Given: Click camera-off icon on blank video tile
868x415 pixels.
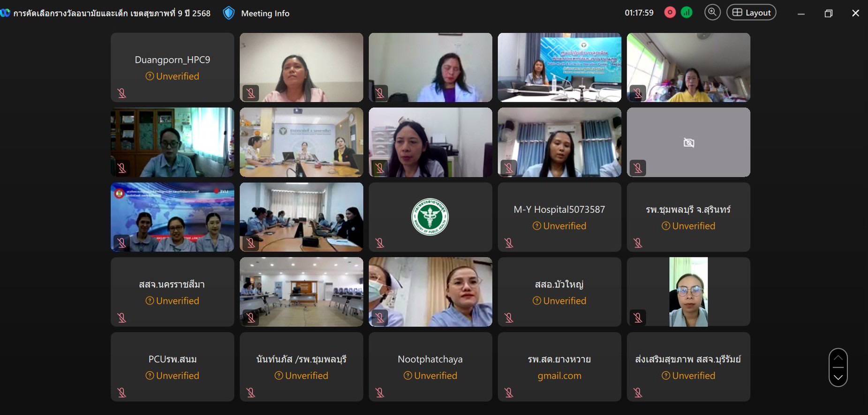Looking at the screenshot, I should pos(688,143).
